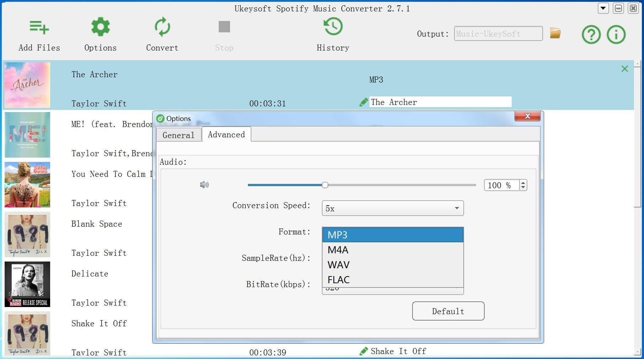Click the Output path field
Screen dimensions: 644x359
click(498, 34)
